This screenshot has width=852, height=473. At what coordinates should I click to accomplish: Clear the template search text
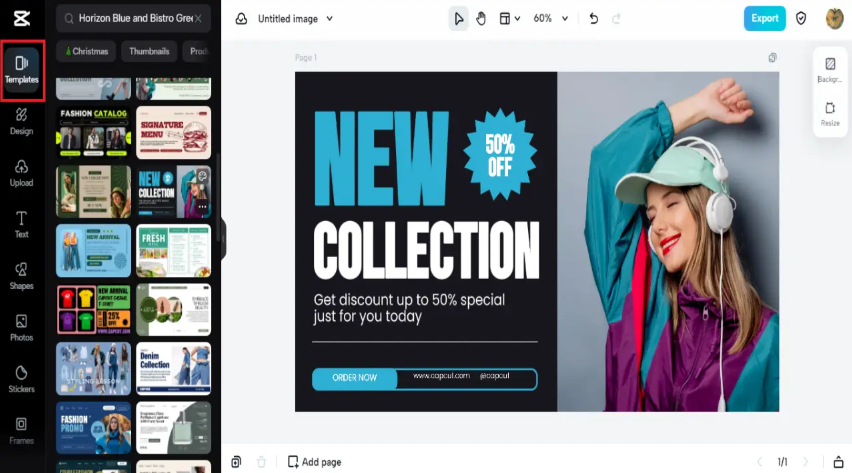198,18
